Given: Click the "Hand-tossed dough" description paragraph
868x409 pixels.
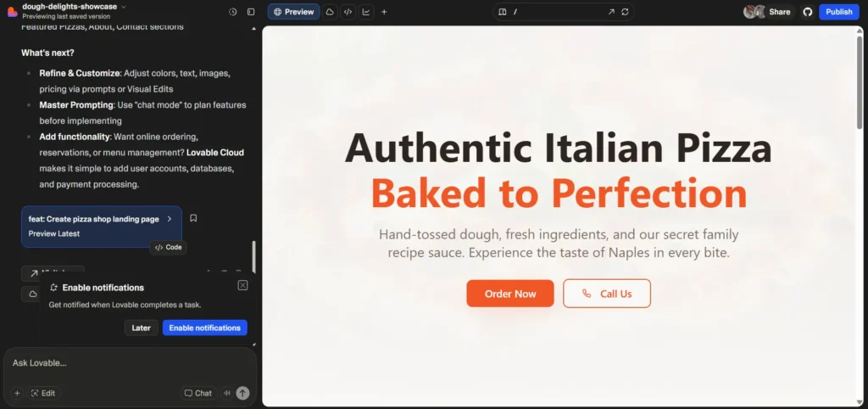Looking at the screenshot, I should pos(559,244).
